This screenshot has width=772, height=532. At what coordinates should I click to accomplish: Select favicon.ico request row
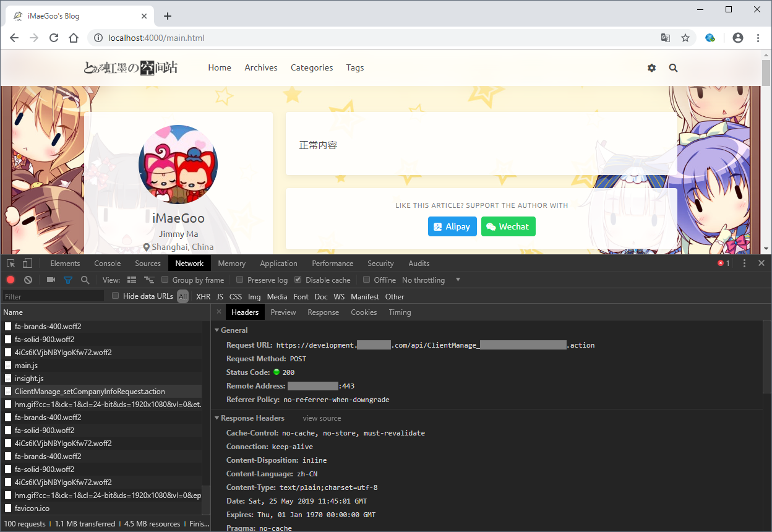pyautogui.click(x=101, y=508)
